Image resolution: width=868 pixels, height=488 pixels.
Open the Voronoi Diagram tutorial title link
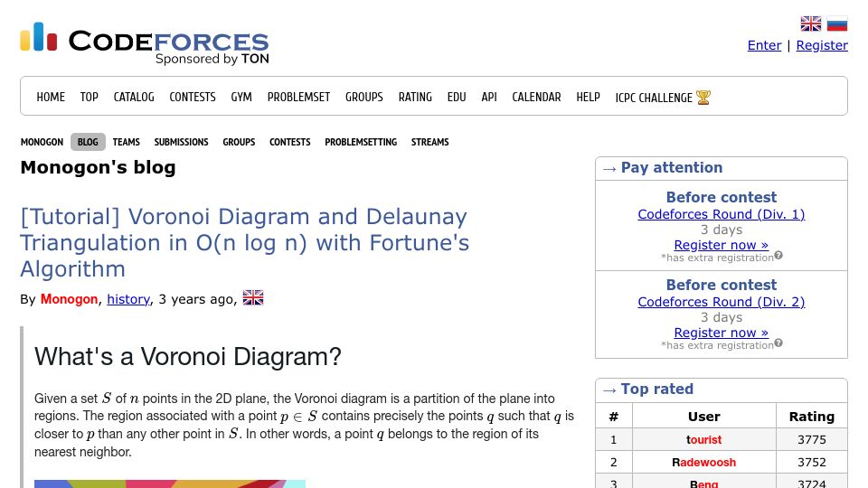coord(245,242)
